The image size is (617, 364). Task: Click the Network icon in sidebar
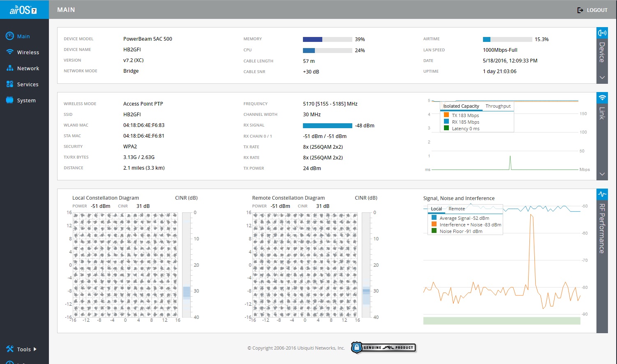10,68
